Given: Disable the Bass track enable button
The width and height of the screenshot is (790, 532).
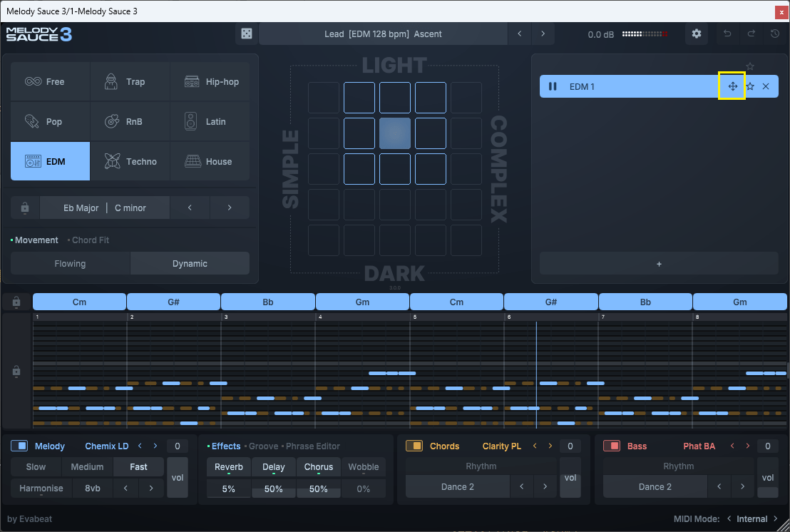Looking at the screenshot, I should 612,446.
